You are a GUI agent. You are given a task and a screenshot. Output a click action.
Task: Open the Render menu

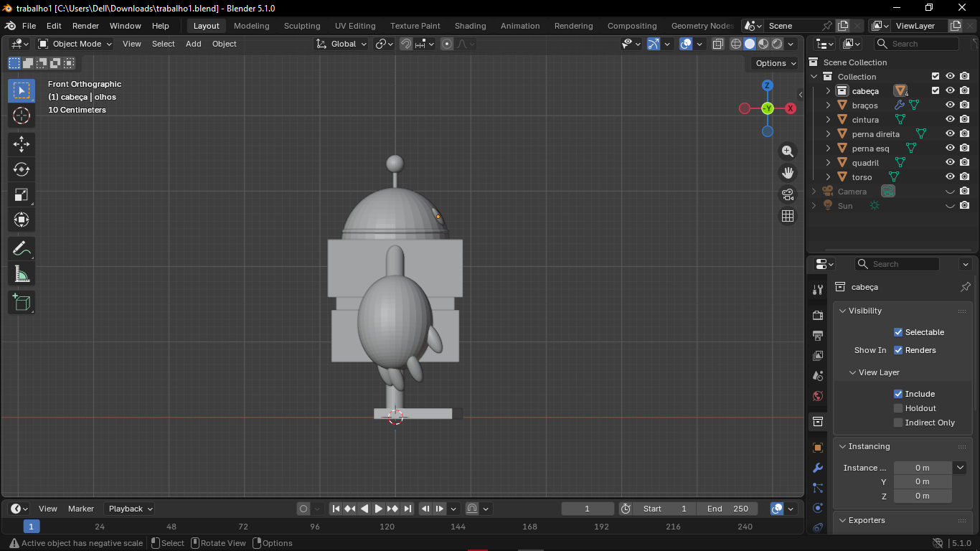coord(85,26)
